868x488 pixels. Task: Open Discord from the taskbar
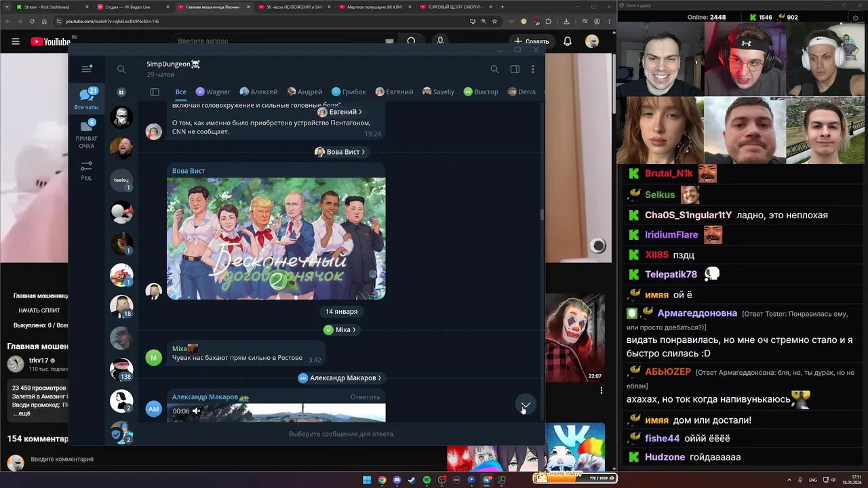click(397, 480)
